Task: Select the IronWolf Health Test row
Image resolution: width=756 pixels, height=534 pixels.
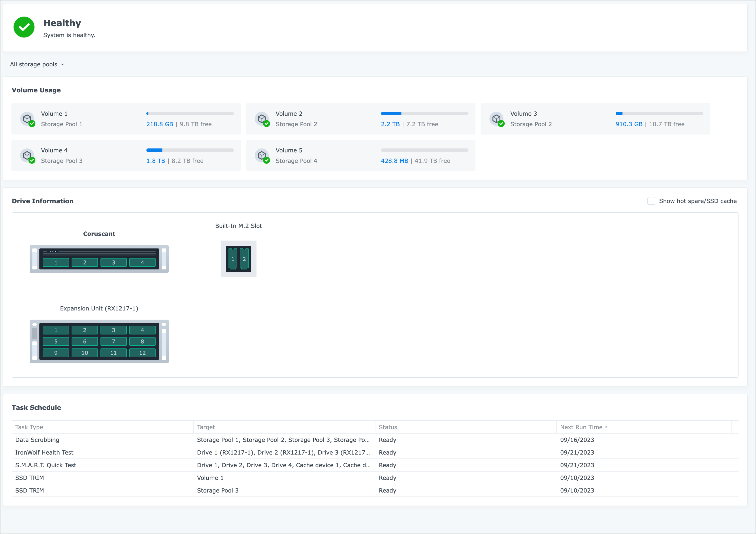Action: click(375, 452)
